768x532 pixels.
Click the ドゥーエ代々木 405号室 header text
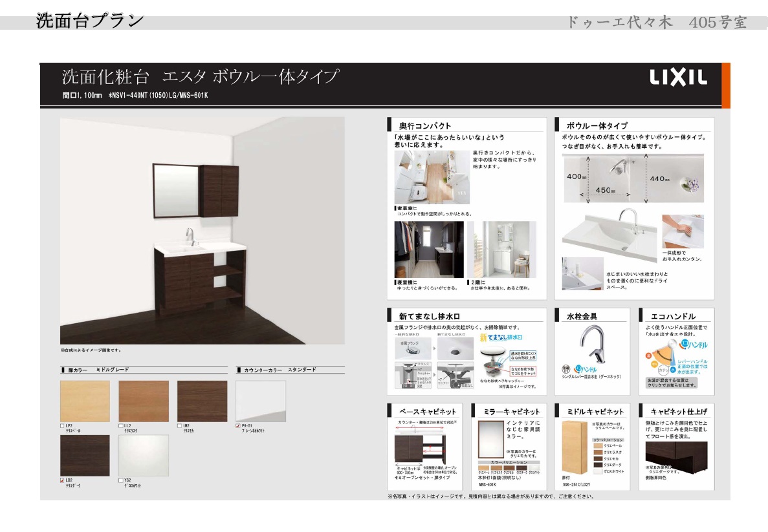(x=656, y=22)
